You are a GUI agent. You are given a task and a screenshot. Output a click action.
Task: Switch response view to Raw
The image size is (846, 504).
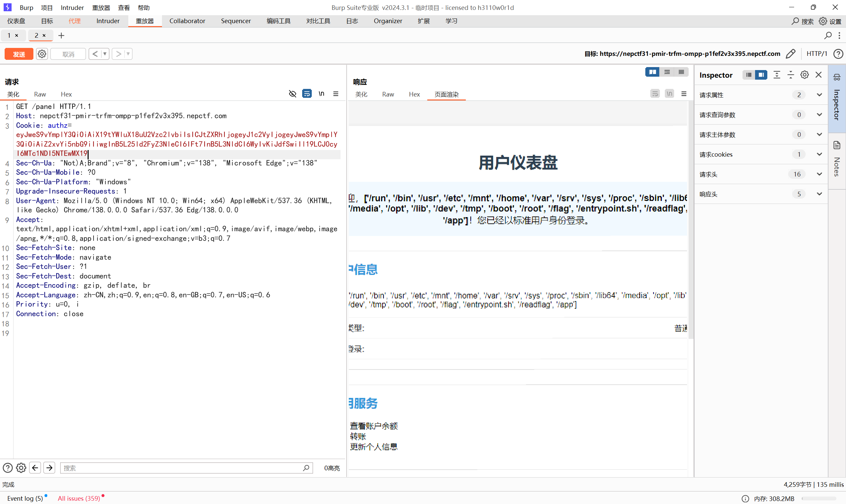coord(388,94)
